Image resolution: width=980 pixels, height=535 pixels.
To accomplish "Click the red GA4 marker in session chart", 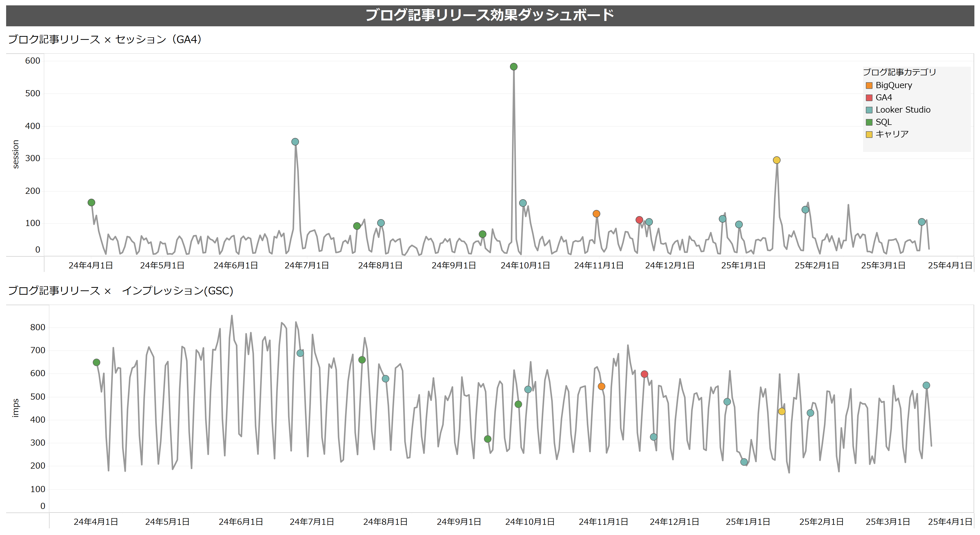I will [639, 220].
